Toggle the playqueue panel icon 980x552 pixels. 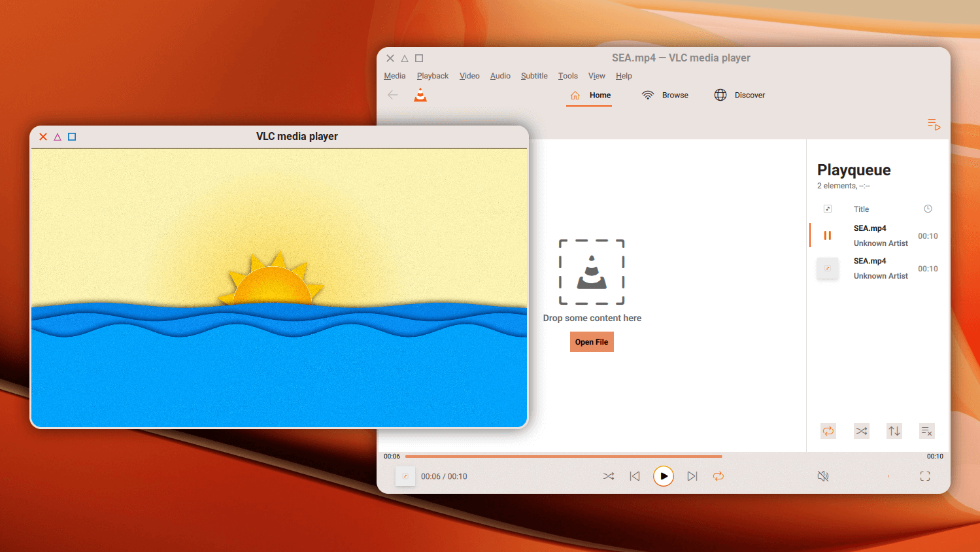pyautogui.click(x=934, y=124)
